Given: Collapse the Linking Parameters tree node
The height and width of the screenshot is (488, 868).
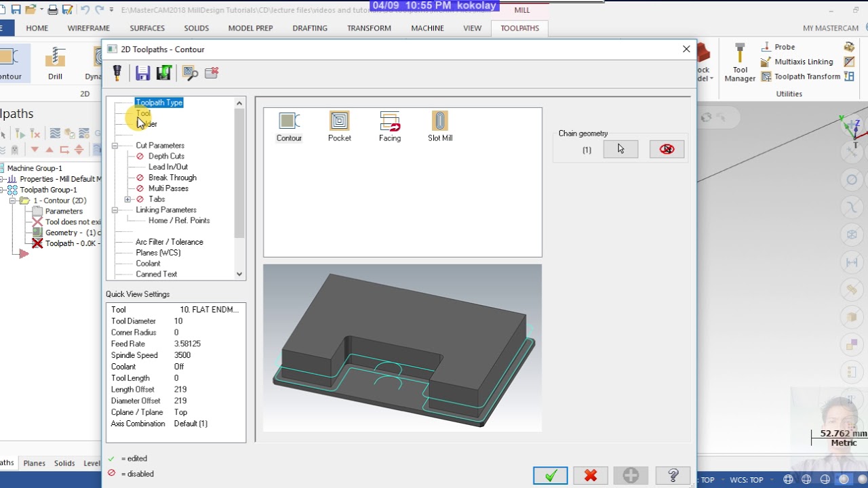Looking at the screenshot, I should (x=115, y=210).
